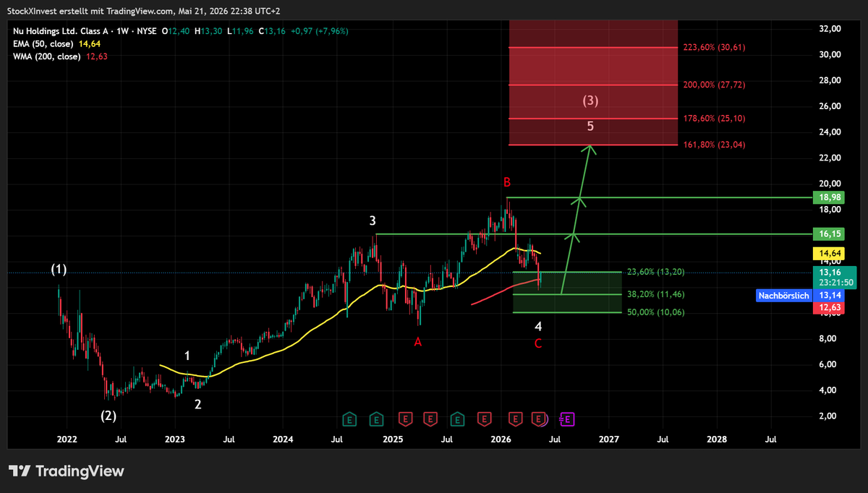Click the white wave 4 label
The image size is (868, 493).
[x=538, y=327]
